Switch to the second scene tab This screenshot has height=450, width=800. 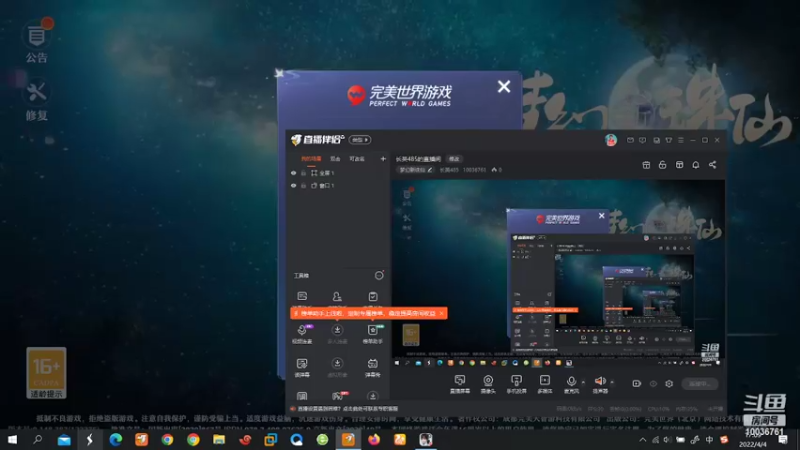[335, 159]
